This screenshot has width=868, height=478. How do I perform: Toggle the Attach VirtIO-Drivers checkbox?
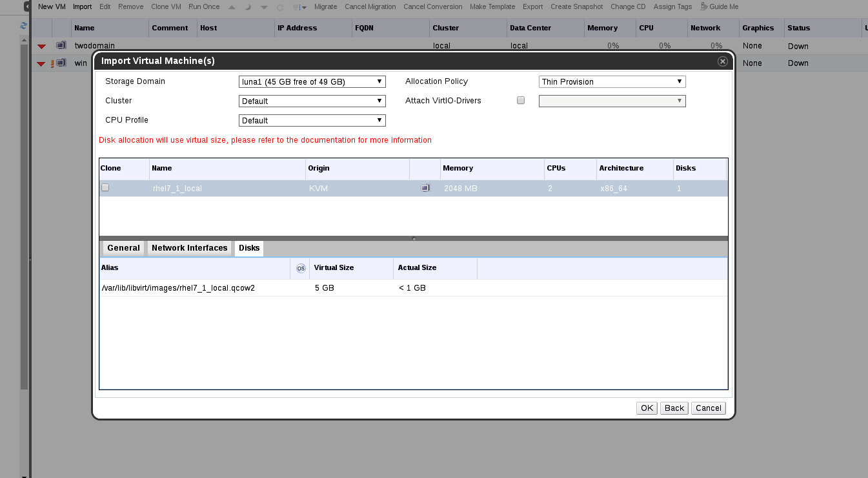point(521,101)
